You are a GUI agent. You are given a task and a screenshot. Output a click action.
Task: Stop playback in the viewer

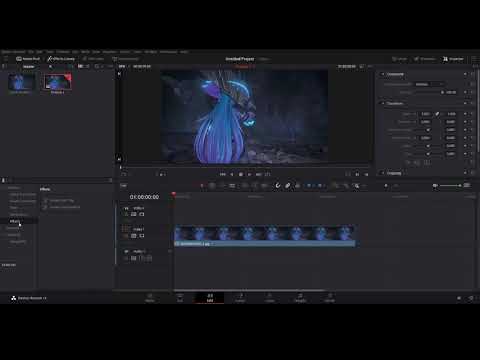click(x=241, y=174)
